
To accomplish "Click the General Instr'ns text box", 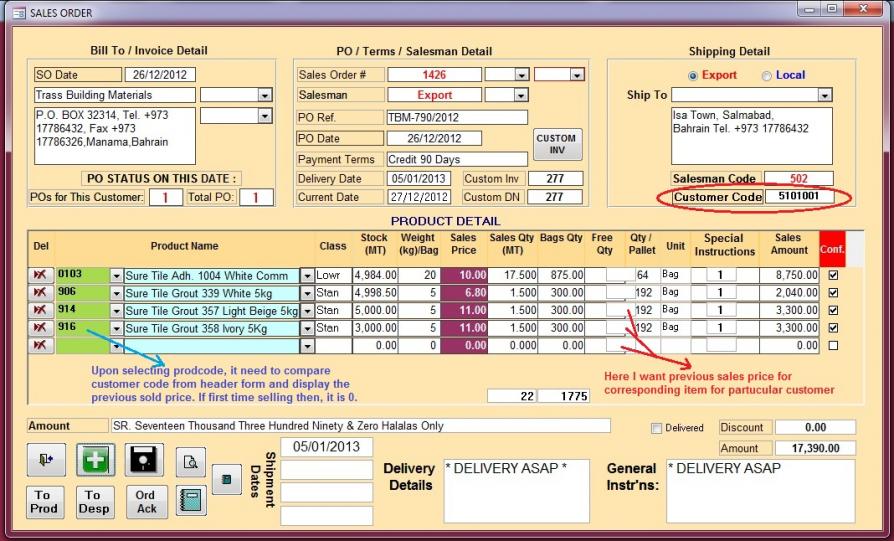I will click(761, 491).
